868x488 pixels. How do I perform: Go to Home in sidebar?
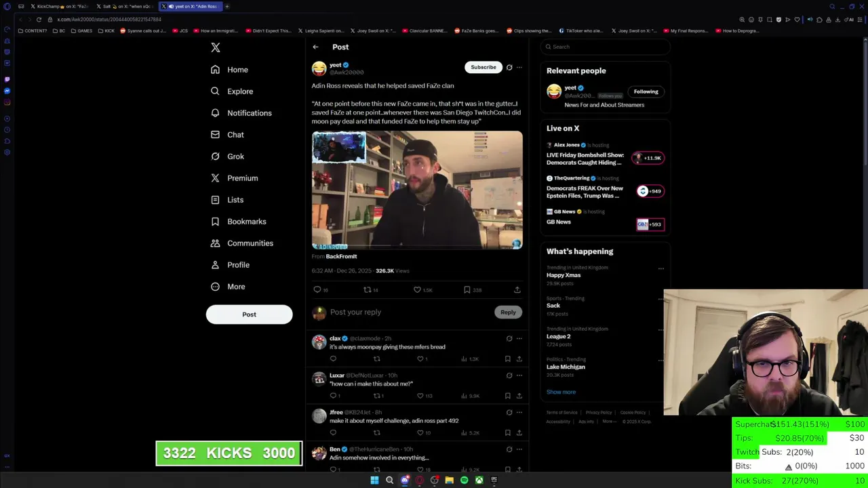[229, 70]
